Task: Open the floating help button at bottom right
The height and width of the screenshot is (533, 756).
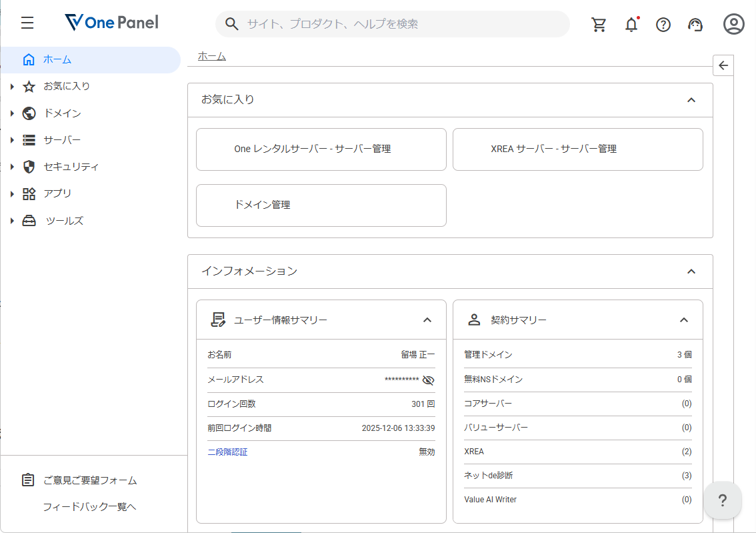Action: (x=722, y=500)
